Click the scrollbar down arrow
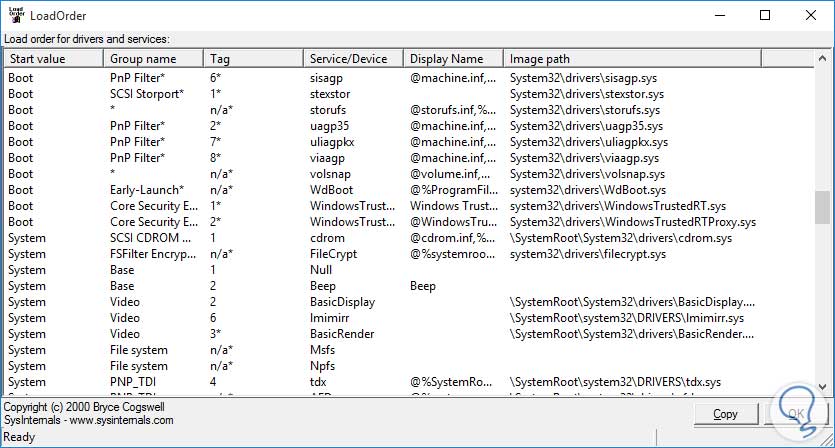Viewport: 835px width, 448px height. [822, 387]
